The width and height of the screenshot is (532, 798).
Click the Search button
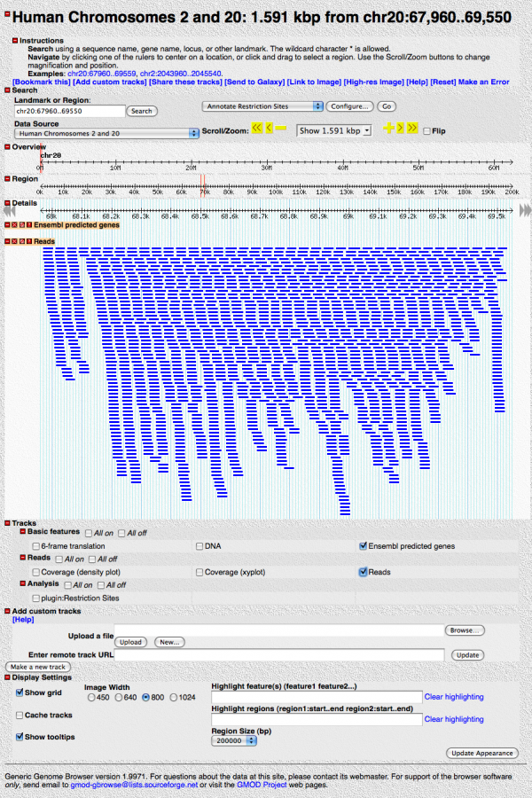[x=142, y=111]
